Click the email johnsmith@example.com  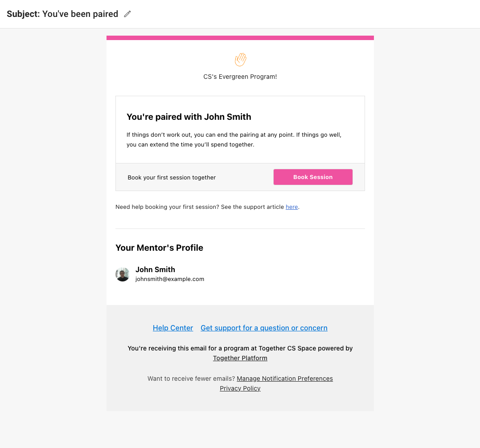pyautogui.click(x=170, y=279)
